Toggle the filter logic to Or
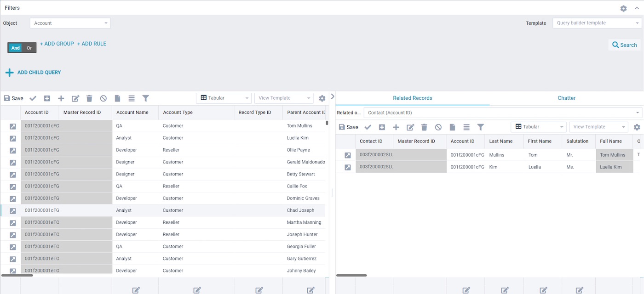 coord(29,48)
